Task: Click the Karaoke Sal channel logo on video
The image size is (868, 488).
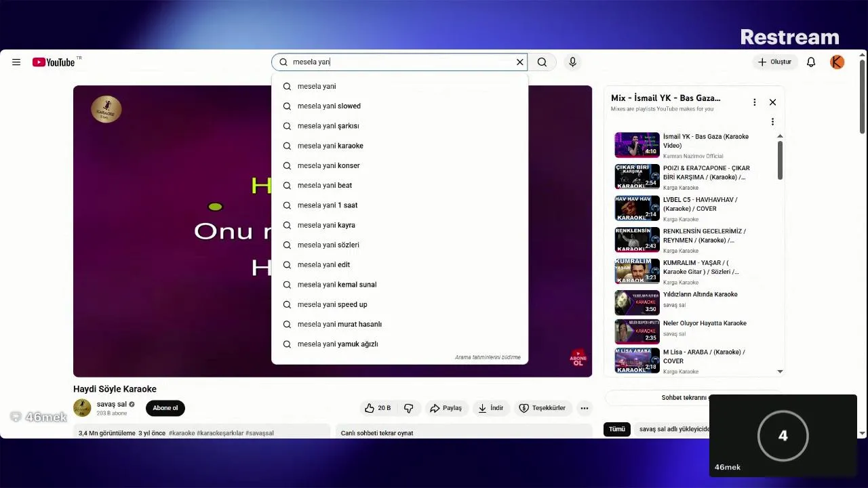Action: pyautogui.click(x=106, y=109)
